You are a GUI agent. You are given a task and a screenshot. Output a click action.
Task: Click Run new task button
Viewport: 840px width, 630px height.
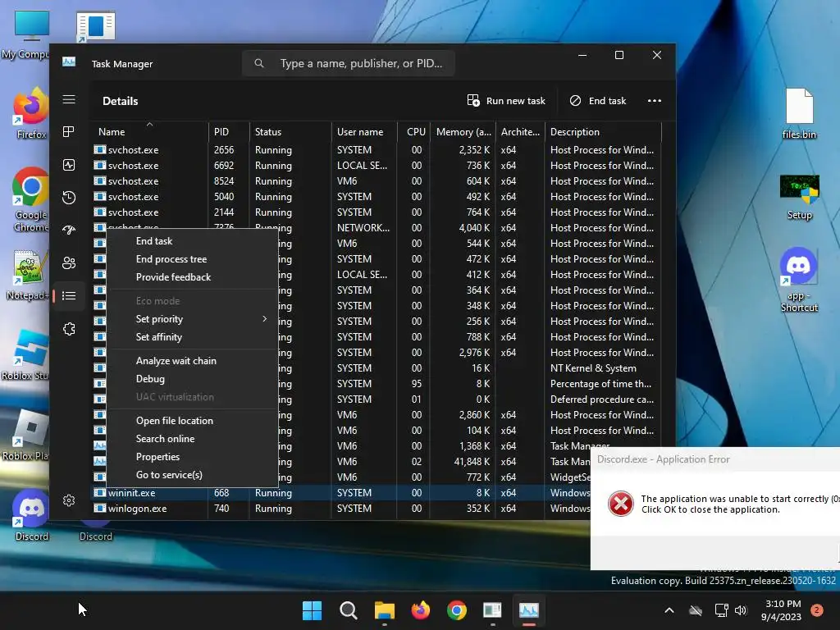point(506,101)
